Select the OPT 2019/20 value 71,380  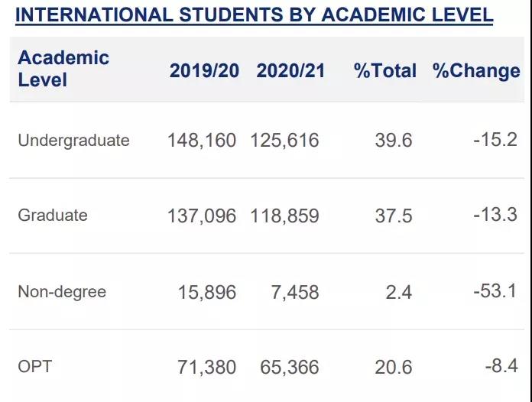(x=207, y=368)
